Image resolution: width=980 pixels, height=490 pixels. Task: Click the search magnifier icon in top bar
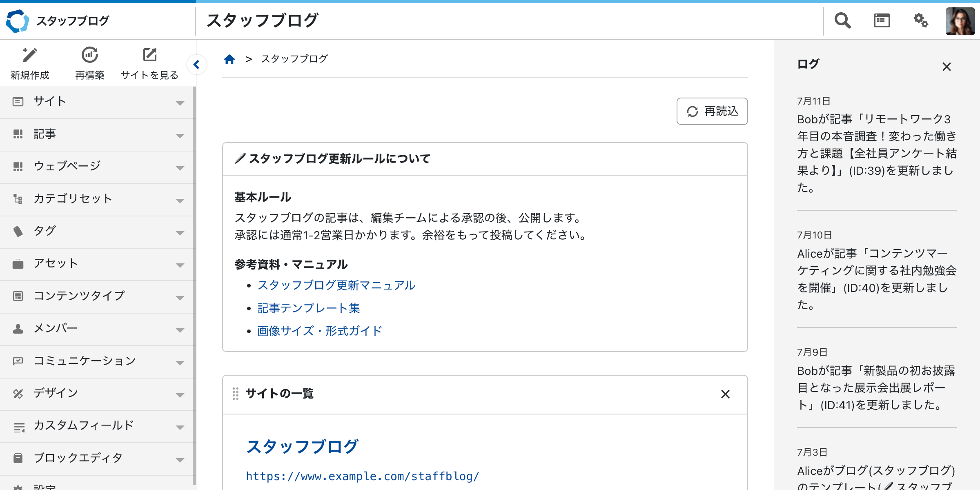842,20
